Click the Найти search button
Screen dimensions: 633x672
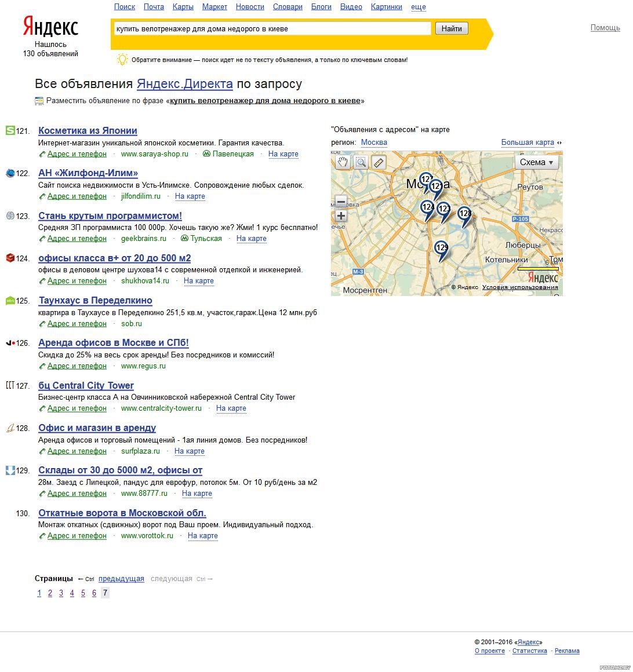pyautogui.click(x=452, y=29)
